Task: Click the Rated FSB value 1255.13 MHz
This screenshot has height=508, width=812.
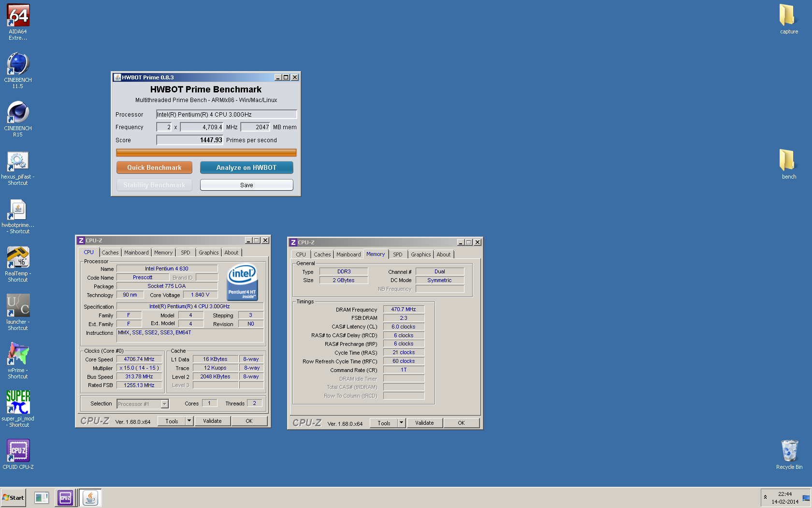Action: (139, 385)
